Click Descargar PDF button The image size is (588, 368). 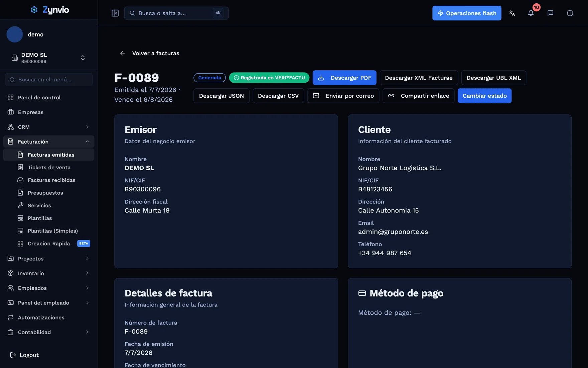tap(344, 78)
